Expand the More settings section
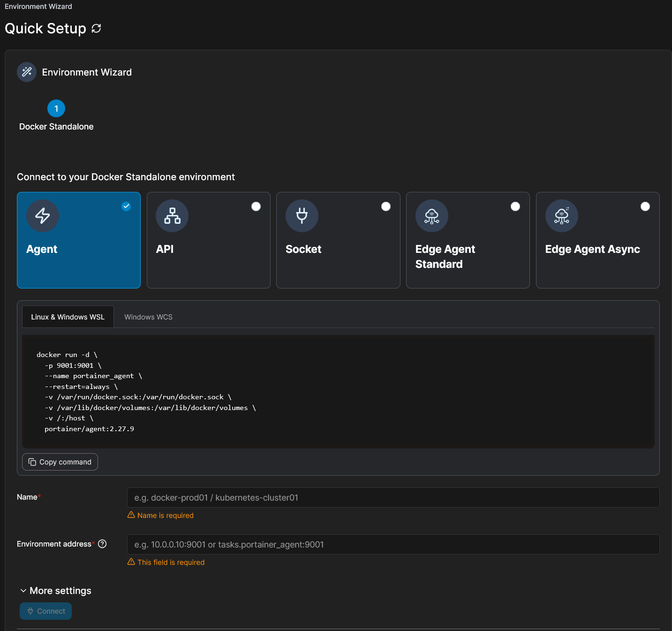672x631 pixels. tap(56, 591)
